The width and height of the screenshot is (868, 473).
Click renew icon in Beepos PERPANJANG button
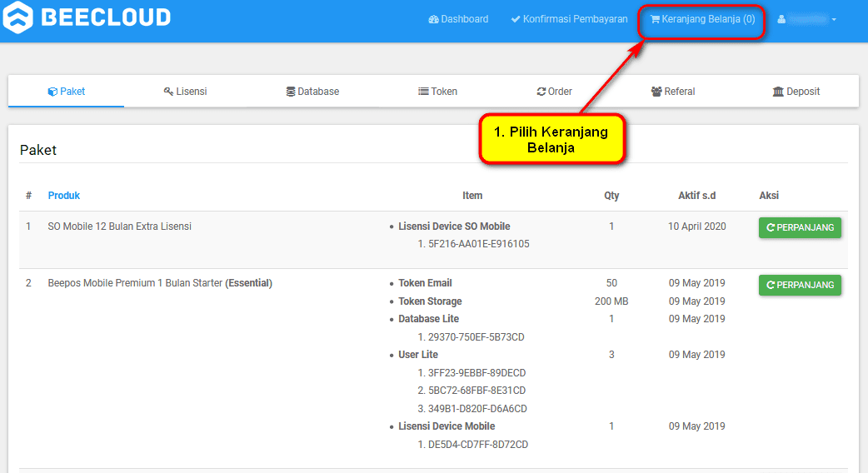point(770,285)
